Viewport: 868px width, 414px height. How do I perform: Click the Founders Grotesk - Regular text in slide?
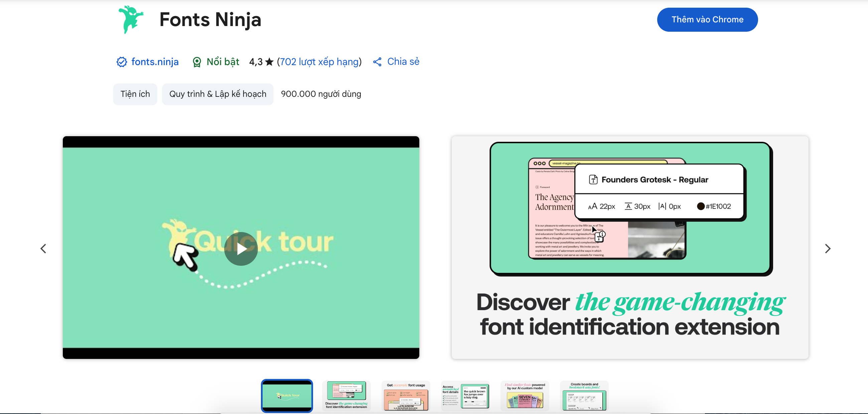tap(655, 180)
